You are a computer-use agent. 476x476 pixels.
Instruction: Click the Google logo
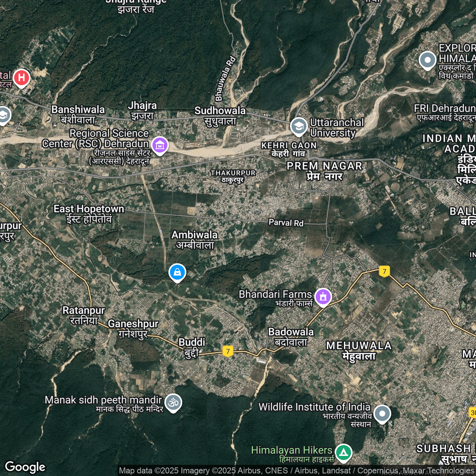[x=25, y=467]
